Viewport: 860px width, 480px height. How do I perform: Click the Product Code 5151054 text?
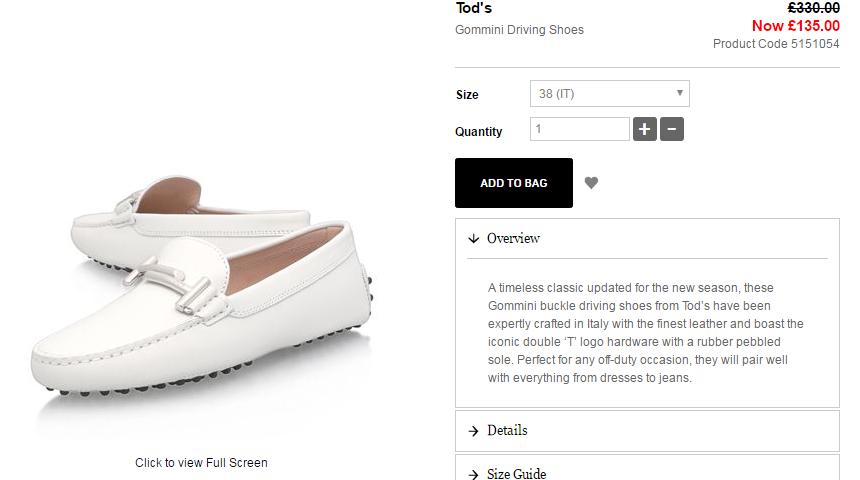tap(776, 44)
